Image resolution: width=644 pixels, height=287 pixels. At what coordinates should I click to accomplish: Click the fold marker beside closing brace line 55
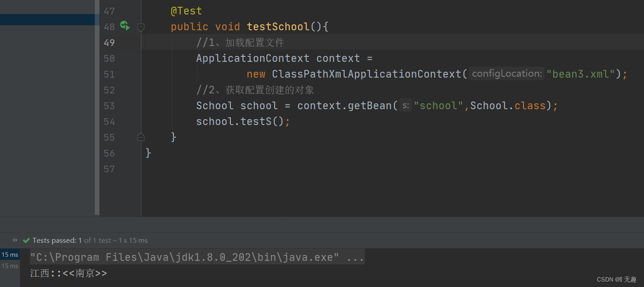click(140, 137)
